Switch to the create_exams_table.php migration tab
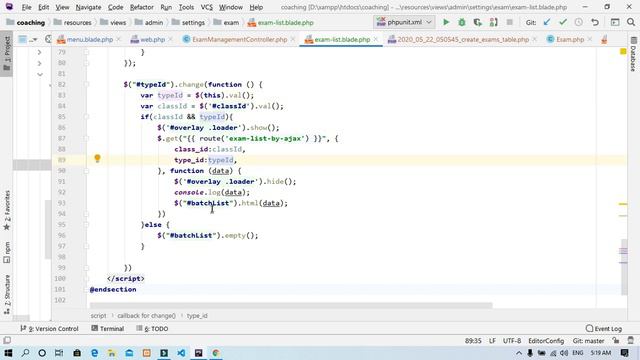The width and height of the screenshot is (640, 360). (463, 40)
